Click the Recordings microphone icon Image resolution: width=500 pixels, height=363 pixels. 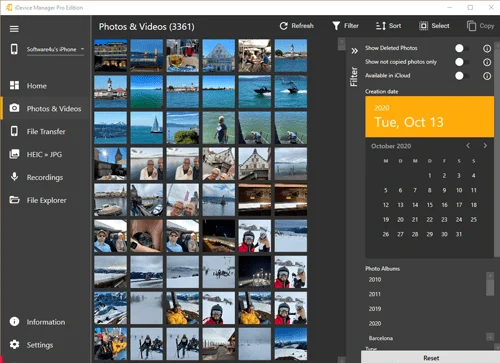[14, 176]
